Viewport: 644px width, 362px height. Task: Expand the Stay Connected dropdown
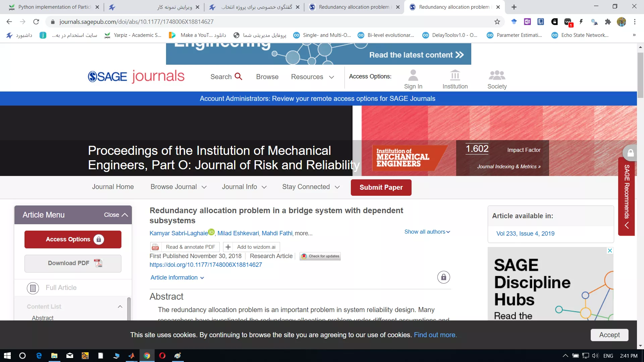(311, 187)
